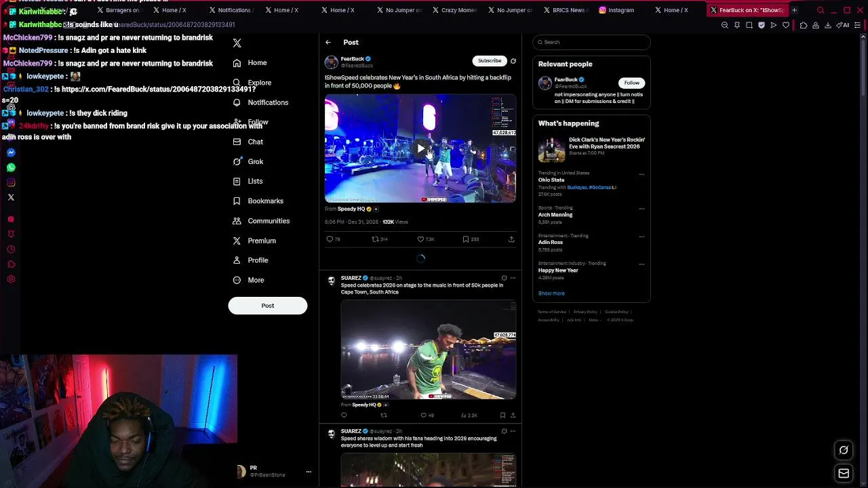Share the FearBuck post

(511, 239)
